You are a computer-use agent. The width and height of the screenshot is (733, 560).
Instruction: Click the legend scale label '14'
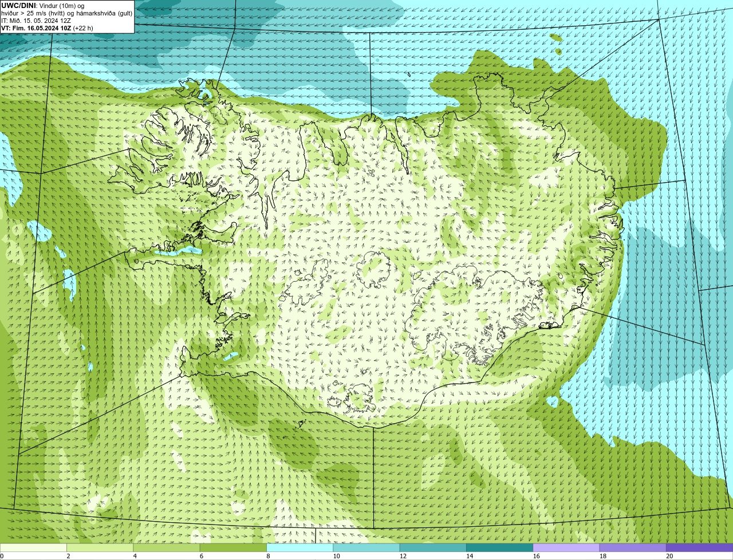(470, 556)
